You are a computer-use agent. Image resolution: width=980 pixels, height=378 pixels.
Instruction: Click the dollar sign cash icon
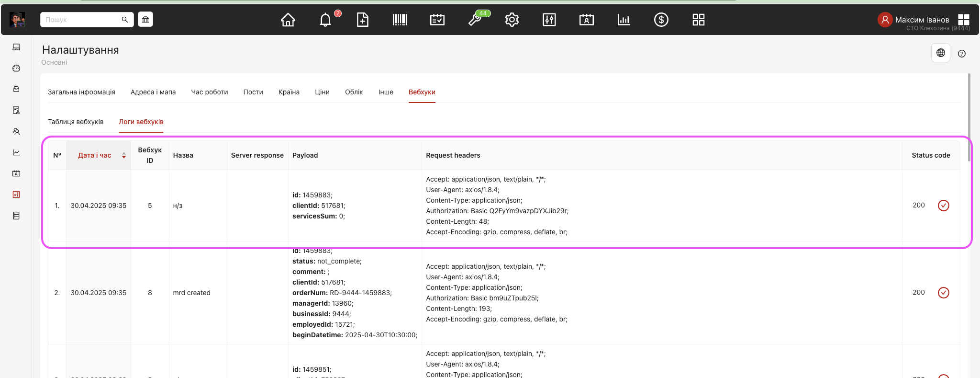(x=661, y=20)
